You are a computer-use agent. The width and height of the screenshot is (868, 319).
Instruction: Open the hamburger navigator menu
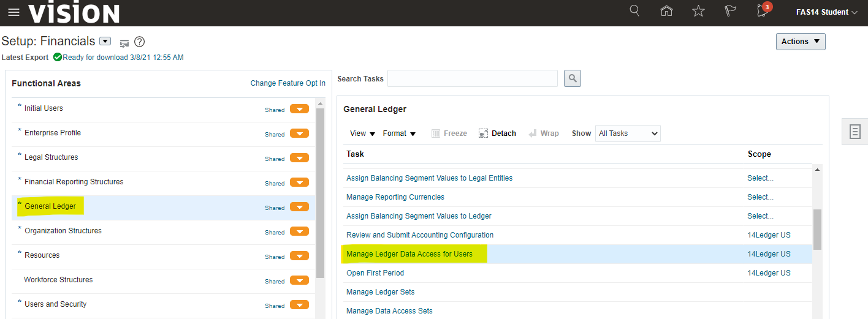pyautogui.click(x=13, y=12)
